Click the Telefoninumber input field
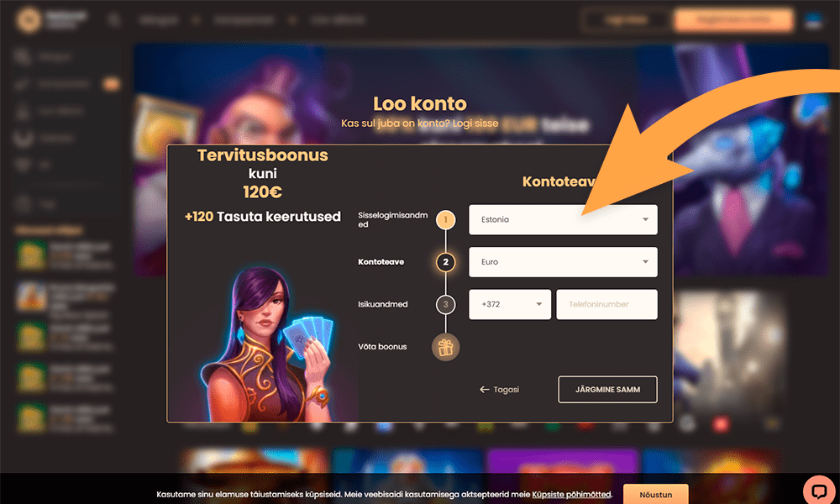 pyautogui.click(x=606, y=304)
